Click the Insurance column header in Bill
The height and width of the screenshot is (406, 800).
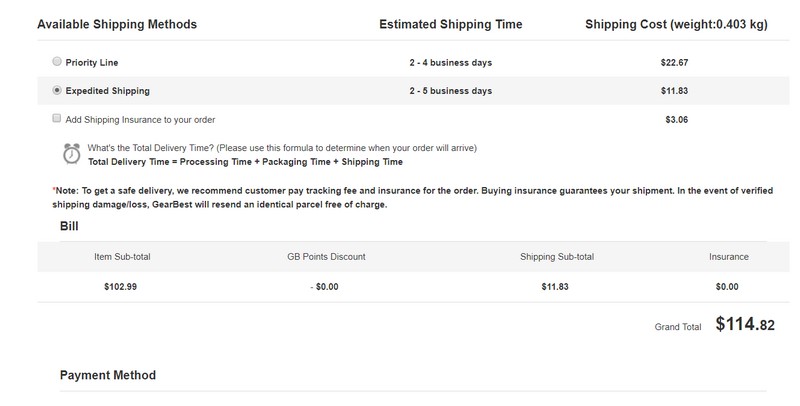pos(729,257)
